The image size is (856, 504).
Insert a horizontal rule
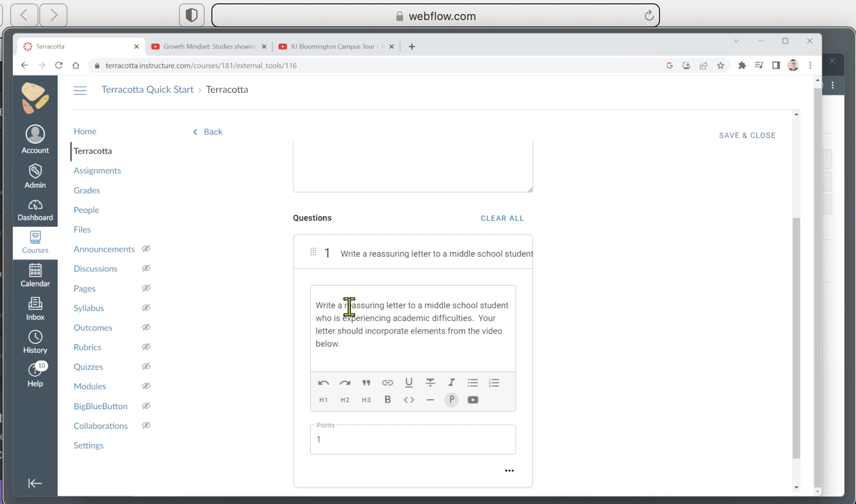[x=430, y=400]
